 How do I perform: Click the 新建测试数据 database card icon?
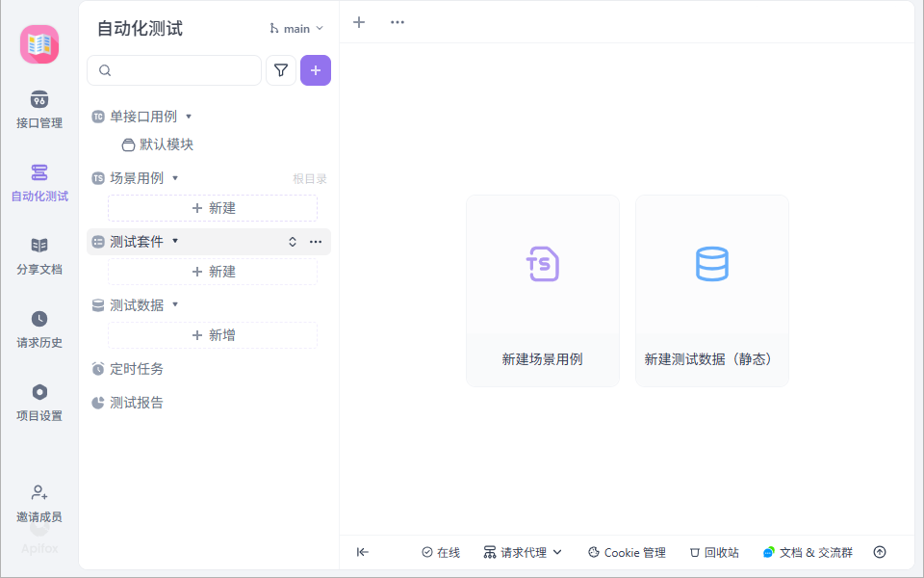tap(712, 264)
